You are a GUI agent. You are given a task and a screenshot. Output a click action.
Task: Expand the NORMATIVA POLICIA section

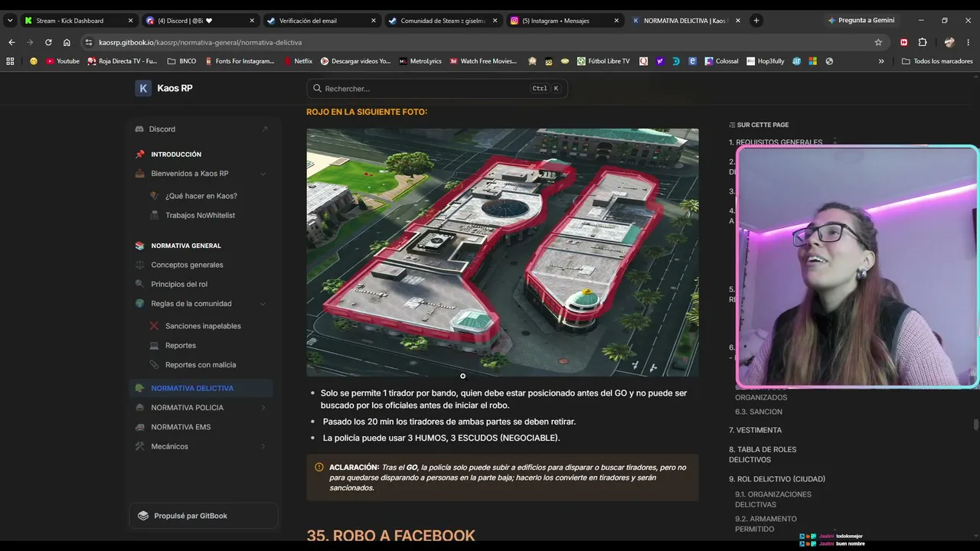coord(263,408)
